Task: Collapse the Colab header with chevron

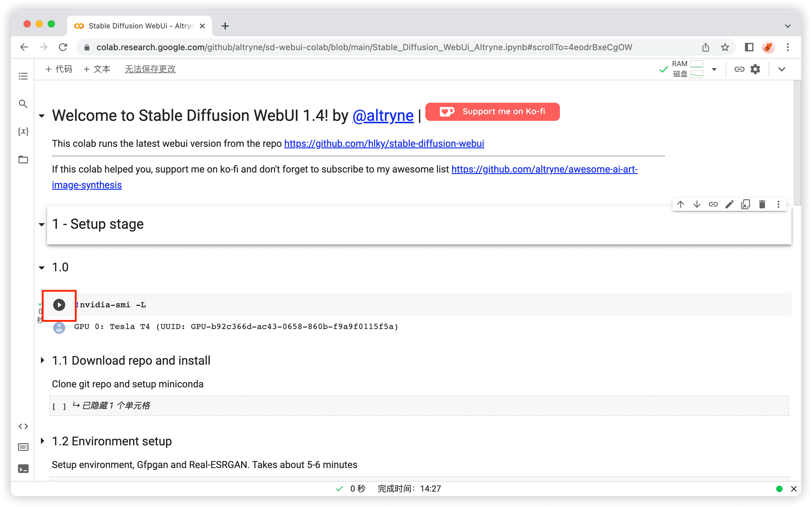Action: pyautogui.click(x=782, y=69)
